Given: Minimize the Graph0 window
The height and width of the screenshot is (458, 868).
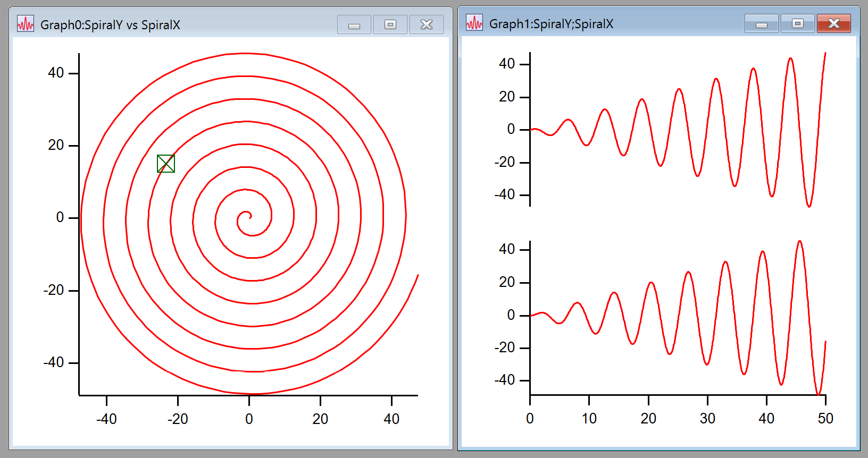Looking at the screenshot, I should pyautogui.click(x=354, y=24).
